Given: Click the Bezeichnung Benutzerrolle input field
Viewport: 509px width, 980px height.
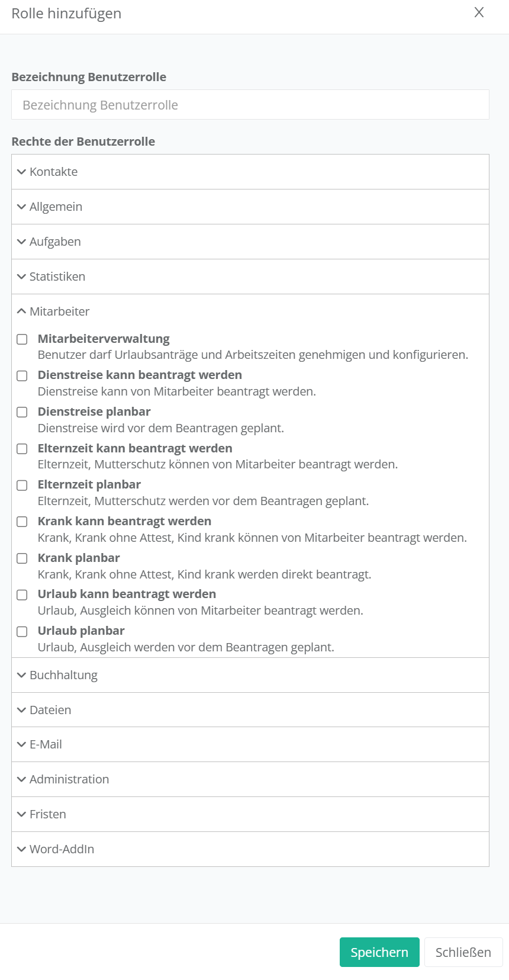Looking at the screenshot, I should pyautogui.click(x=250, y=105).
